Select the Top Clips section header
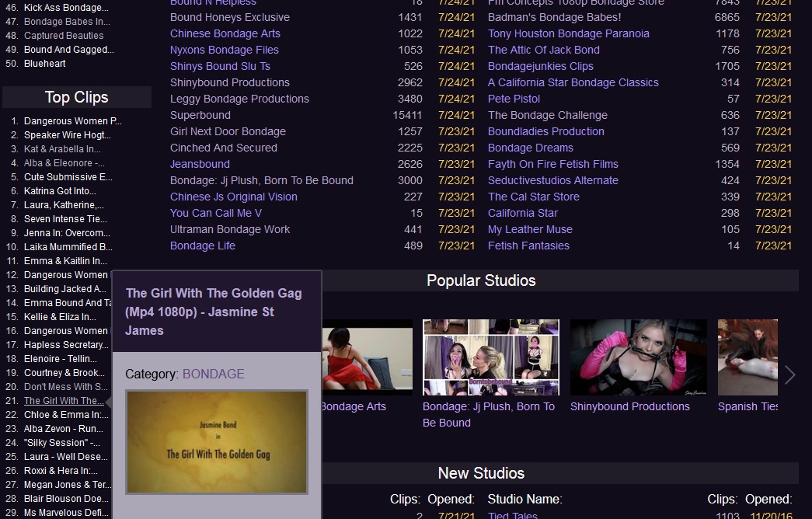812x519 pixels. pyautogui.click(x=77, y=97)
